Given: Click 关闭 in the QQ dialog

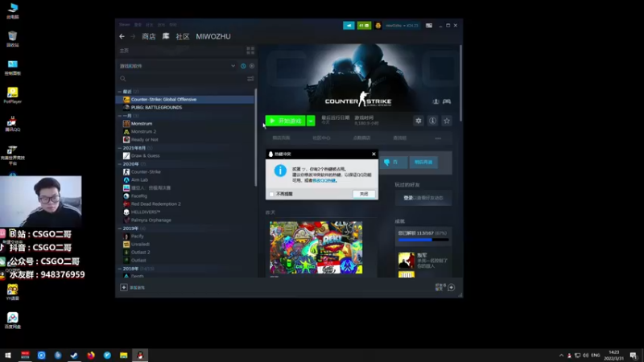Looking at the screenshot, I should click(x=364, y=194).
